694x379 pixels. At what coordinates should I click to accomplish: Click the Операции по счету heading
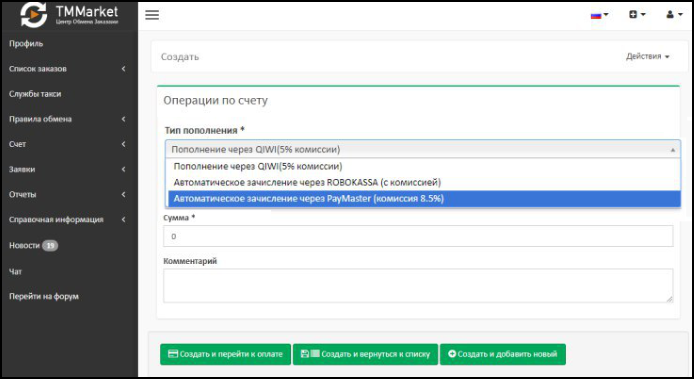216,101
